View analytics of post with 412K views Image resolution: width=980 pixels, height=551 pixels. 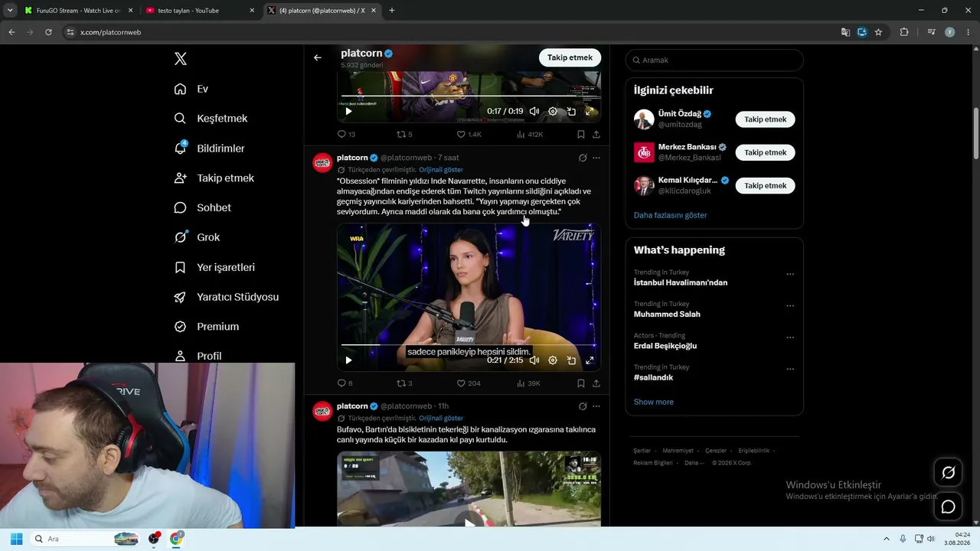[530, 134]
